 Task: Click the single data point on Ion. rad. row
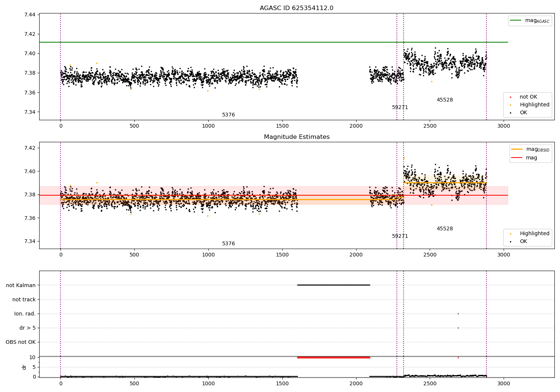[458, 314]
